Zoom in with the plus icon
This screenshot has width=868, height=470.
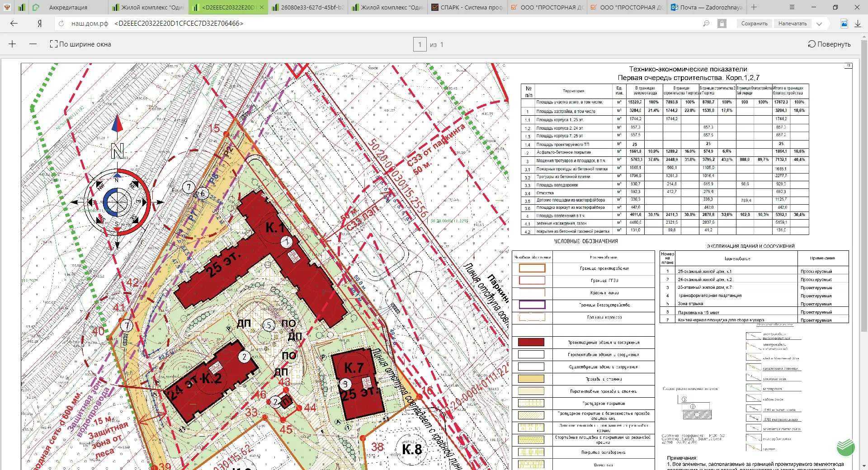[x=12, y=44]
